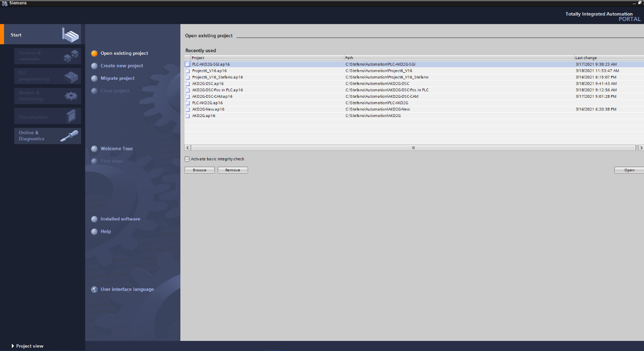Click the bullet icon beside Help

pyautogui.click(x=94, y=231)
